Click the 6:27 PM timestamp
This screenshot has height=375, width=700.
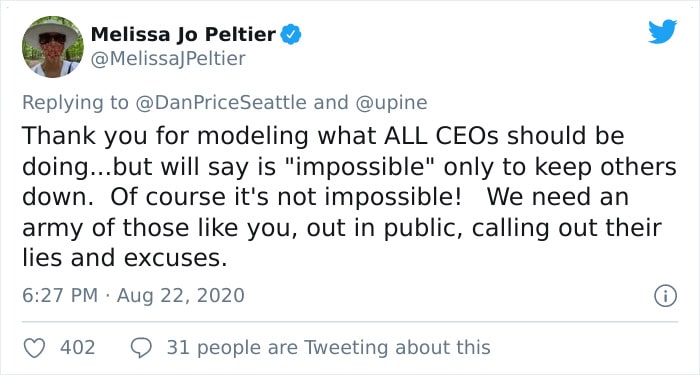point(60,296)
